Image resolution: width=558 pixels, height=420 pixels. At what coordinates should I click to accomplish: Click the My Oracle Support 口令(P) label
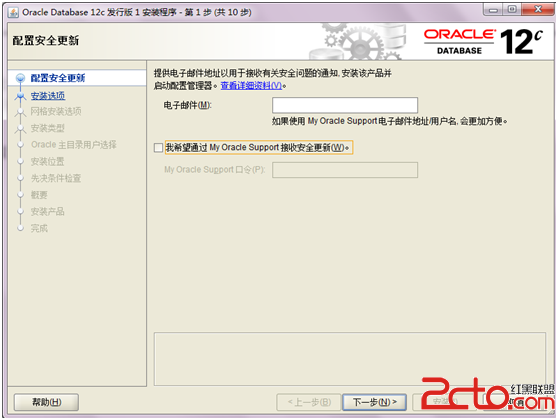[215, 170]
